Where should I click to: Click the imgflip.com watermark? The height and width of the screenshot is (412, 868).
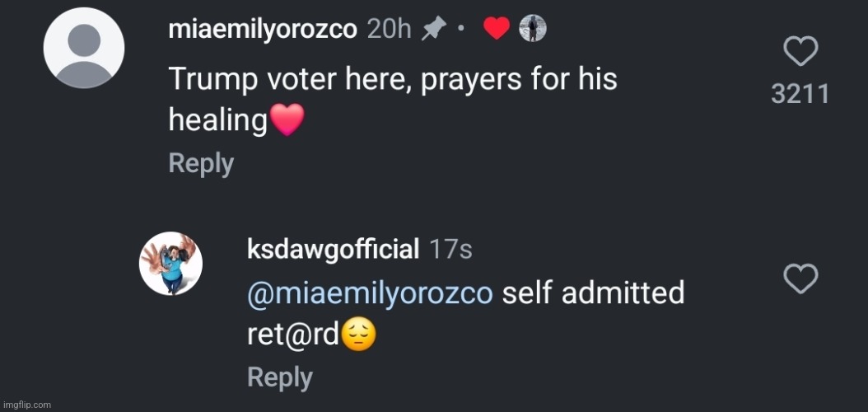click(26, 405)
